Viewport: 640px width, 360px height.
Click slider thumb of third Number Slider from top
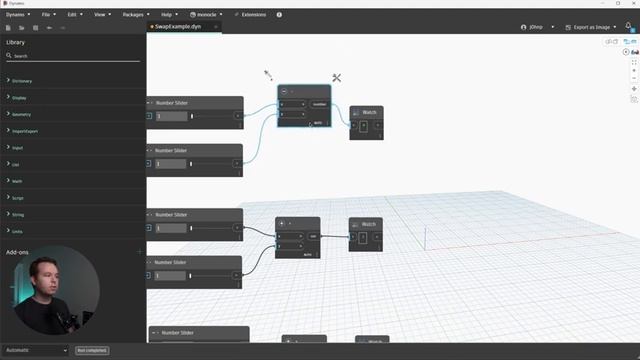point(191,228)
